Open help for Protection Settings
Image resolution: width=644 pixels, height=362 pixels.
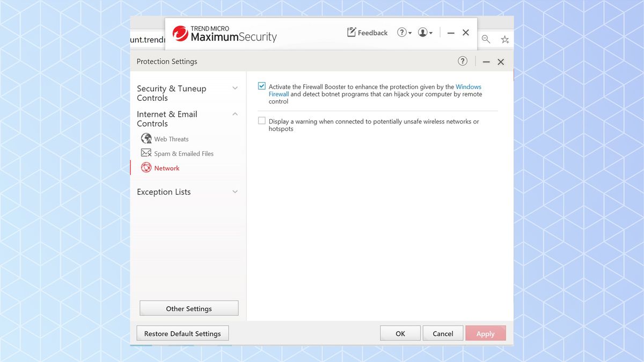coord(462,61)
